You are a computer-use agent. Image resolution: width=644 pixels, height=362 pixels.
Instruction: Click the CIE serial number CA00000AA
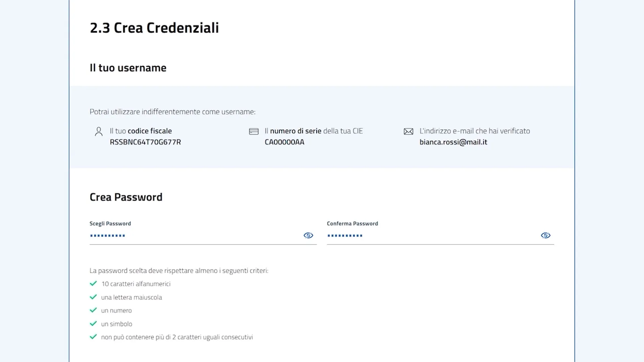[x=284, y=142]
